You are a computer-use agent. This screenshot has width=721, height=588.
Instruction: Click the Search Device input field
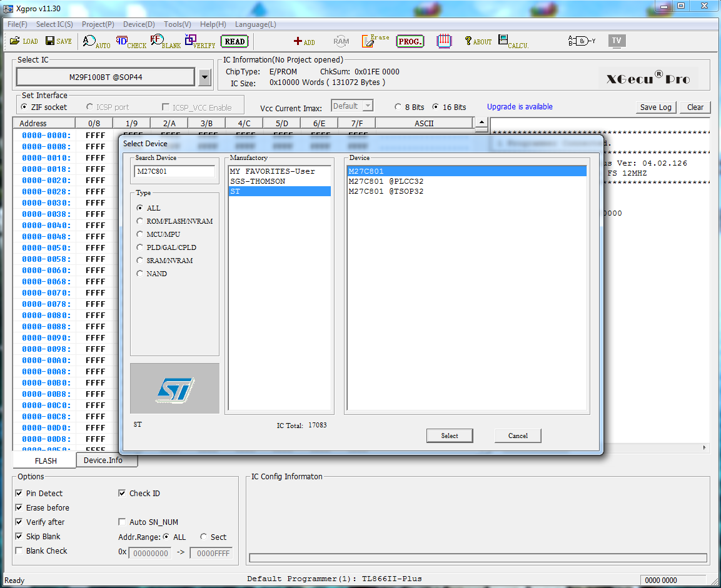click(x=174, y=171)
